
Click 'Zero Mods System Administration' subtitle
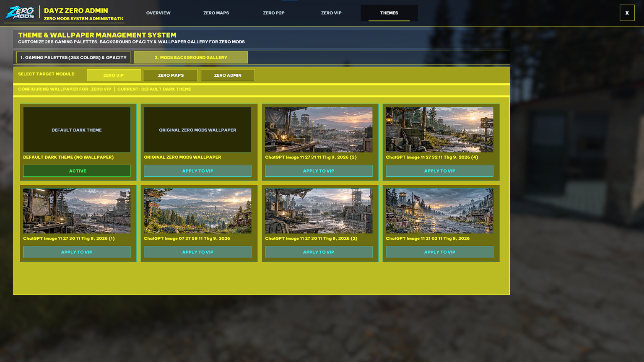pyautogui.click(x=83, y=18)
